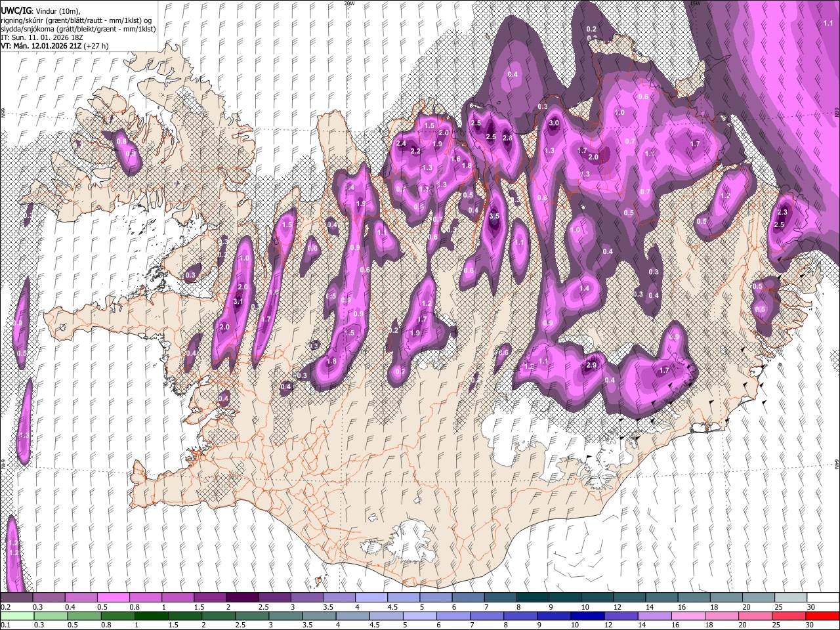840x630 pixels.
Task: Click the "3.0" snowfall value on the map
Action: pyautogui.click(x=554, y=123)
